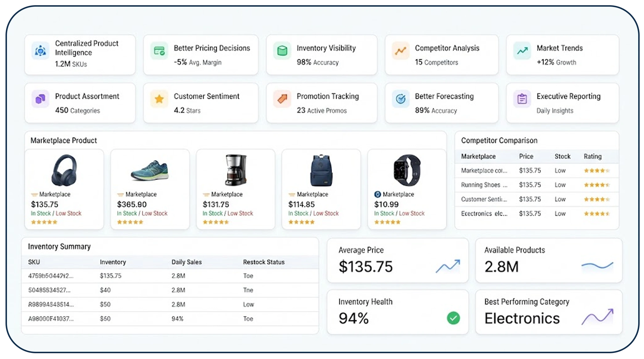The image size is (644, 359).
Task: Click the star rating under the $131.75 coffee maker
Action: tap(216, 222)
